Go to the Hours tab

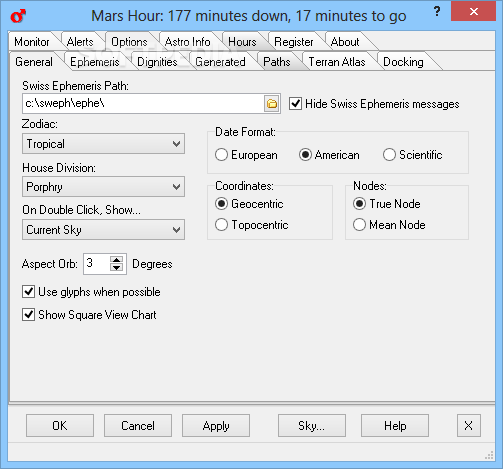242,42
